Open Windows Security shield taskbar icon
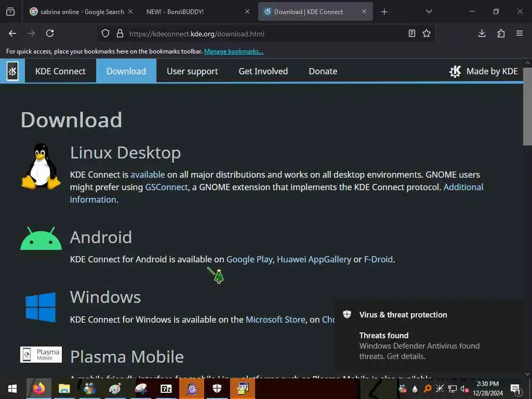Viewport: 532px width, 399px height. point(217,389)
